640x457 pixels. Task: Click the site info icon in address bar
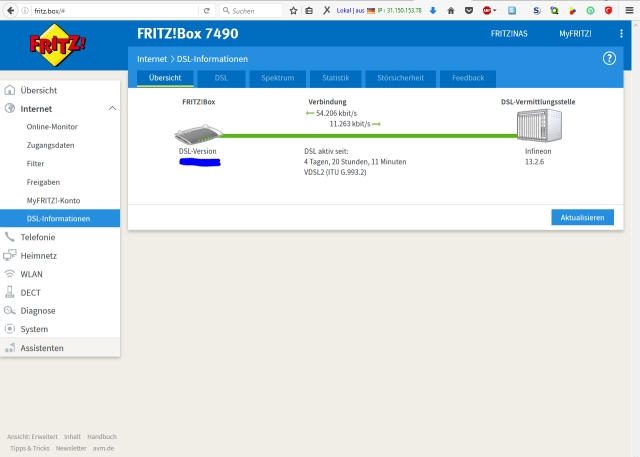click(25, 11)
